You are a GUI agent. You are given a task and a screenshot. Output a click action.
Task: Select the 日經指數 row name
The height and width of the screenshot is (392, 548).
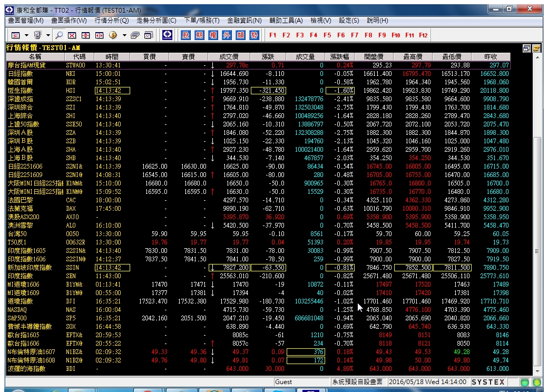point(20,74)
